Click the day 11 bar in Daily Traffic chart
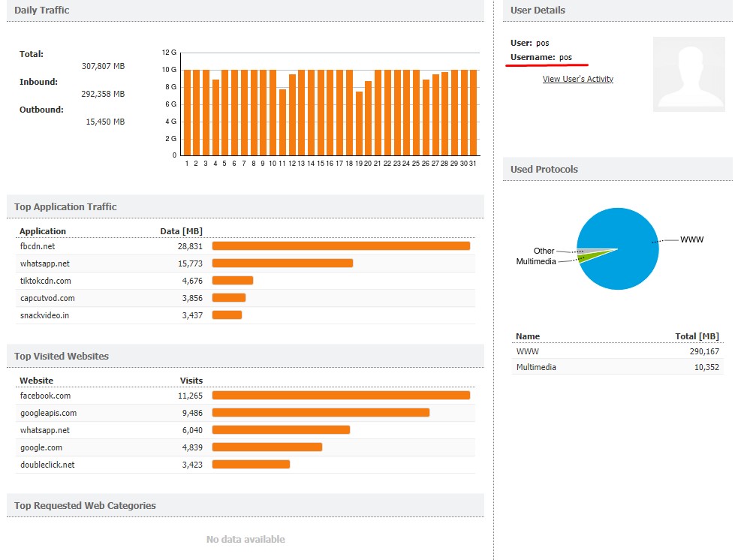 282,122
